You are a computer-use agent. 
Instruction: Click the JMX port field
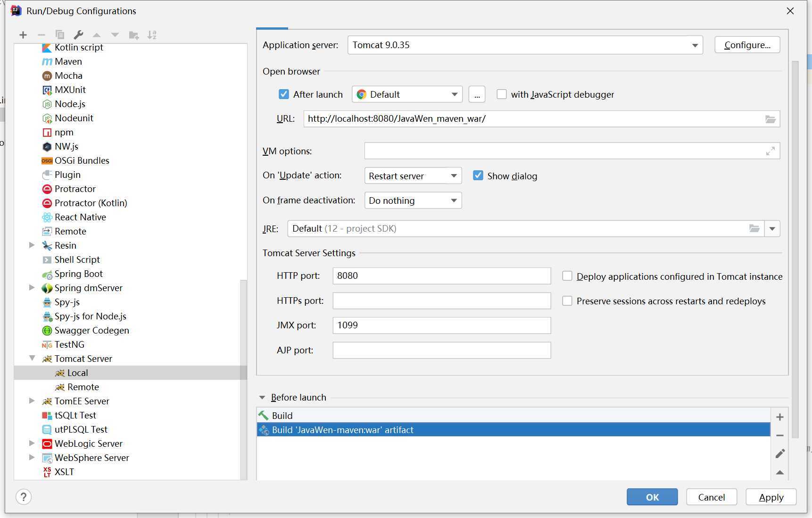click(442, 326)
